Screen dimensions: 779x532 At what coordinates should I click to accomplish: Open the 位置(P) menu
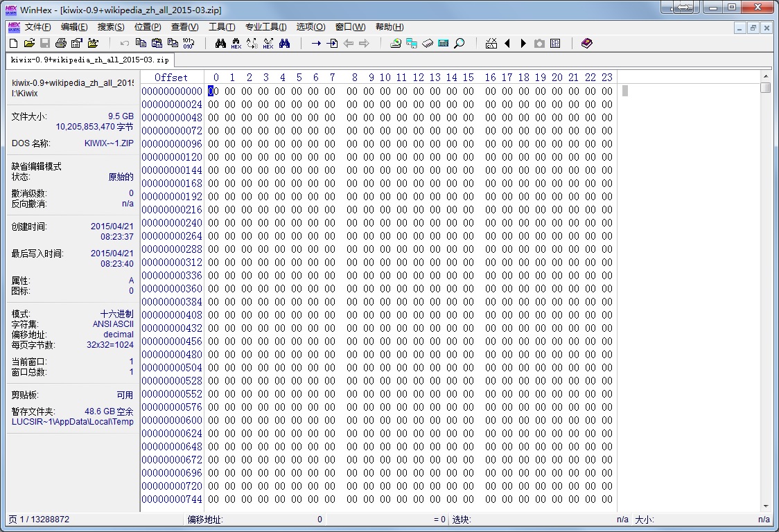[148, 27]
